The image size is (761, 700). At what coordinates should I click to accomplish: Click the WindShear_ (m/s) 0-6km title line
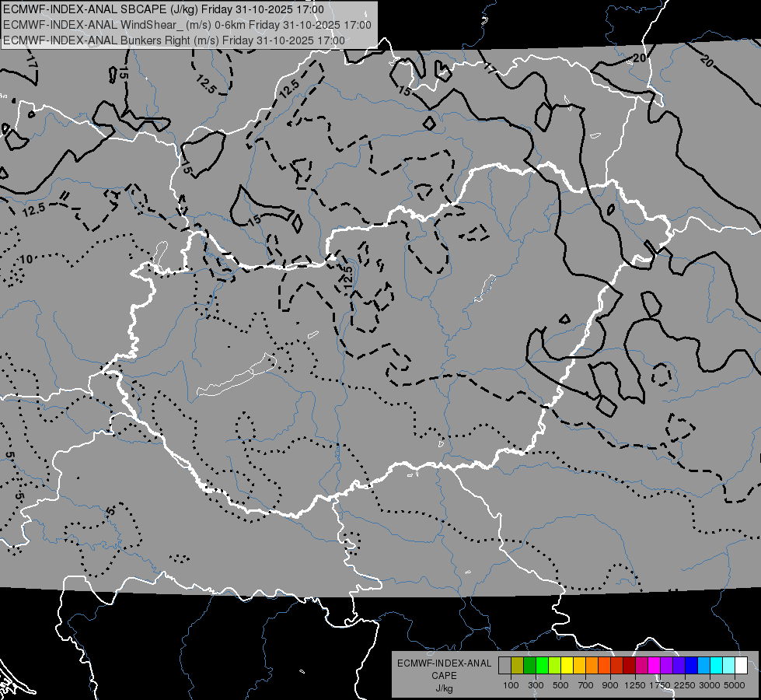[187, 25]
